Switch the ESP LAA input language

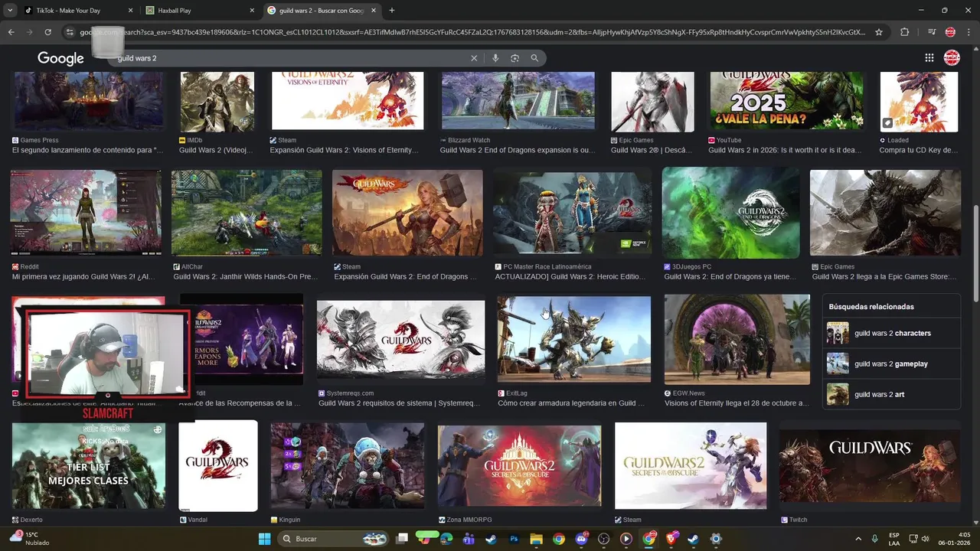[x=894, y=539]
